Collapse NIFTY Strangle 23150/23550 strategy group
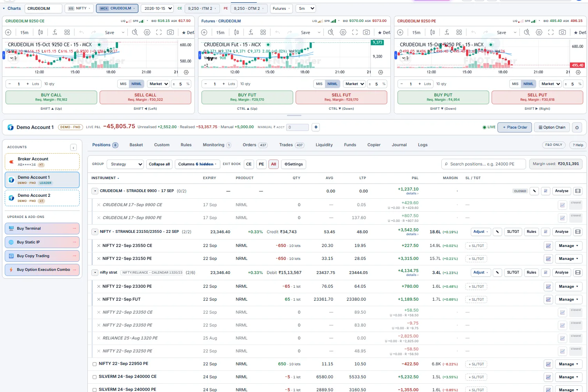 click(x=94, y=232)
